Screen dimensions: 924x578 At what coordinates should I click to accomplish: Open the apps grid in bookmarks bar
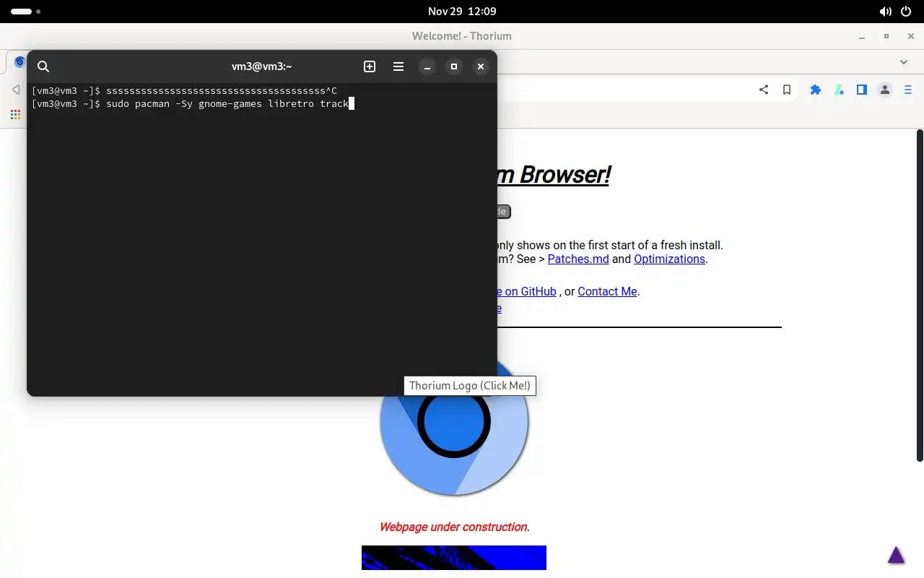[15, 114]
